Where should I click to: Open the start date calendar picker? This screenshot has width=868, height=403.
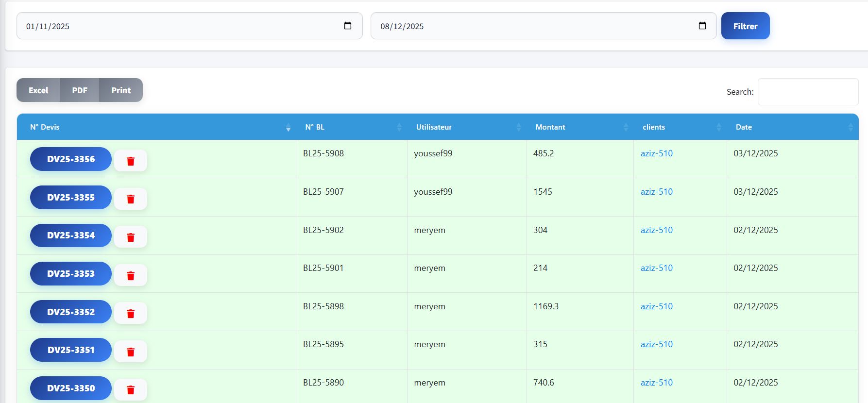pos(348,26)
